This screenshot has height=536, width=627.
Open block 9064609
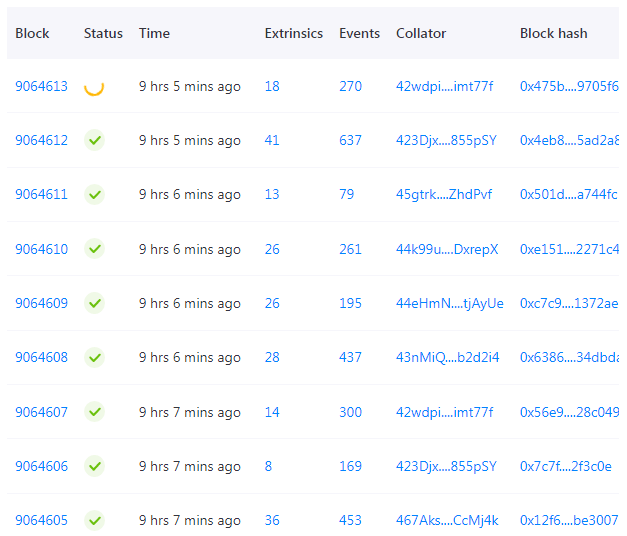(41, 303)
